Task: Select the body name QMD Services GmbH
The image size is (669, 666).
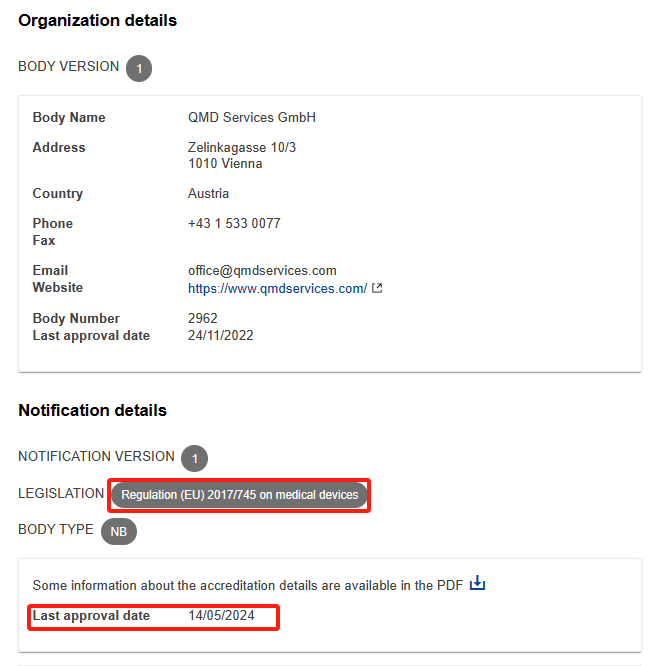Action: [252, 117]
